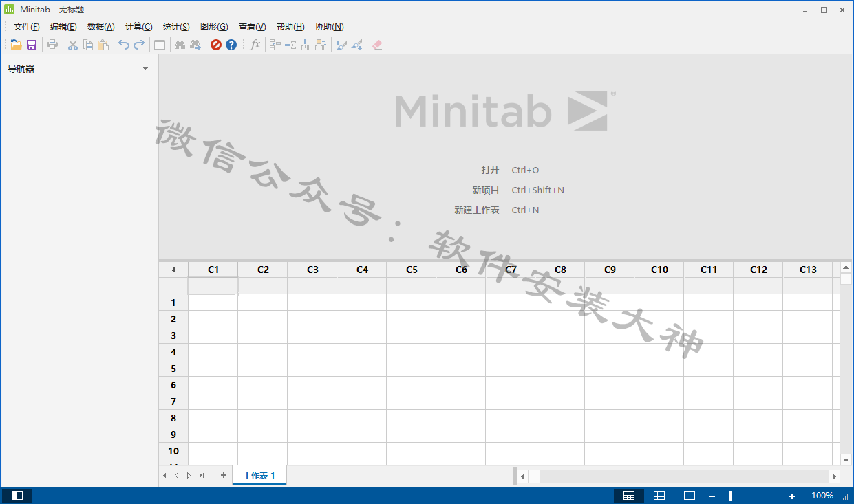Click the third of four layout icons right of fx

pos(306,45)
